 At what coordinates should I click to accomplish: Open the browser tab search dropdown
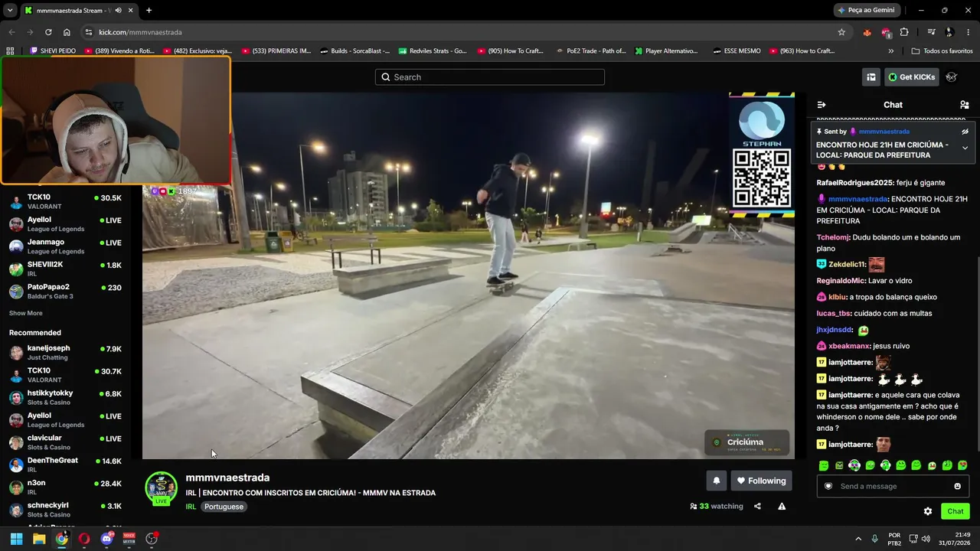[10, 10]
